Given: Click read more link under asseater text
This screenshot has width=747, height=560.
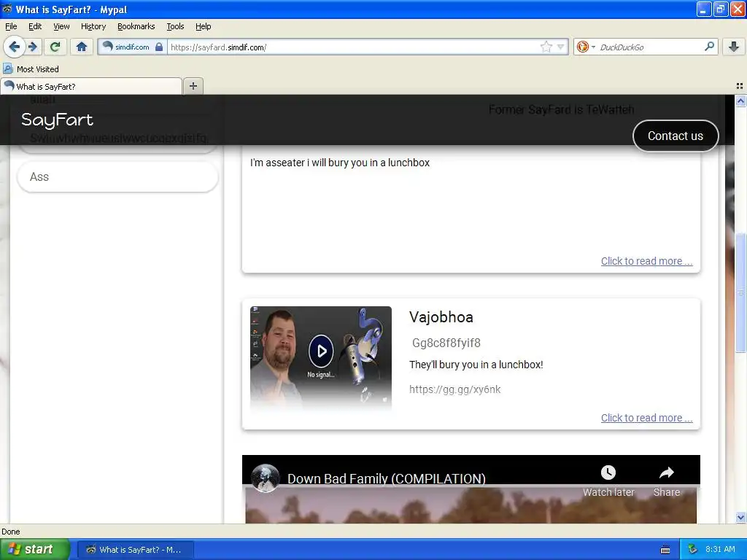Looking at the screenshot, I should pyautogui.click(x=646, y=261).
